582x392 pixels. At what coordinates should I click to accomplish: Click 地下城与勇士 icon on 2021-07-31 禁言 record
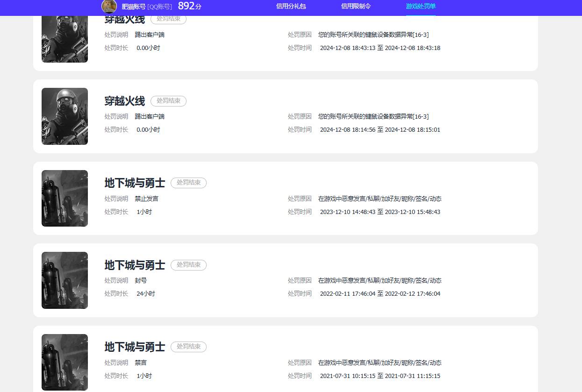65,362
